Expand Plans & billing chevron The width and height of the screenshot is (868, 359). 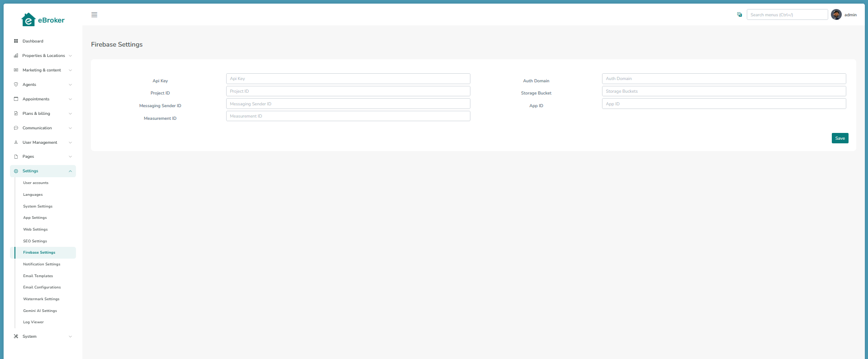tap(70, 113)
